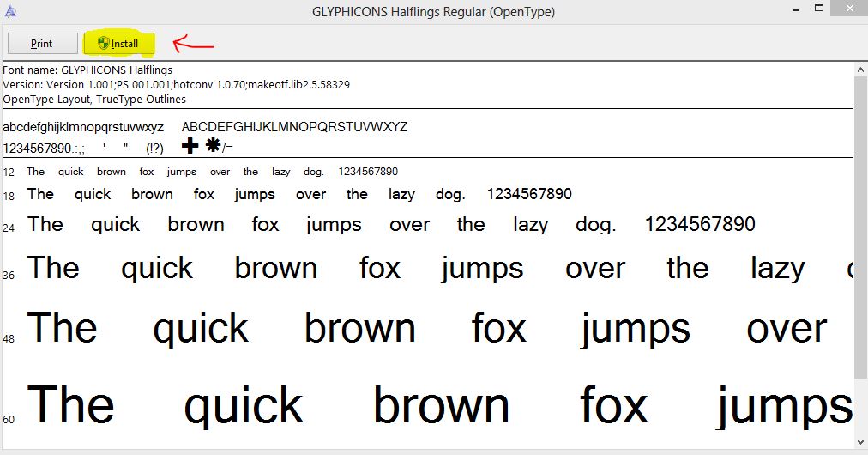Click the Version info line
The image size is (868, 455).
tap(176, 85)
